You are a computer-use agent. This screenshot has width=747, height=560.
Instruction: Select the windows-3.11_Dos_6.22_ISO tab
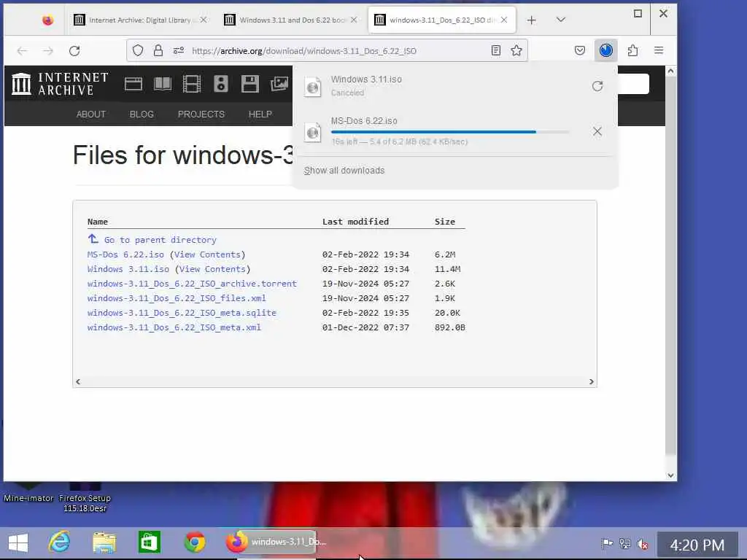click(443, 20)
